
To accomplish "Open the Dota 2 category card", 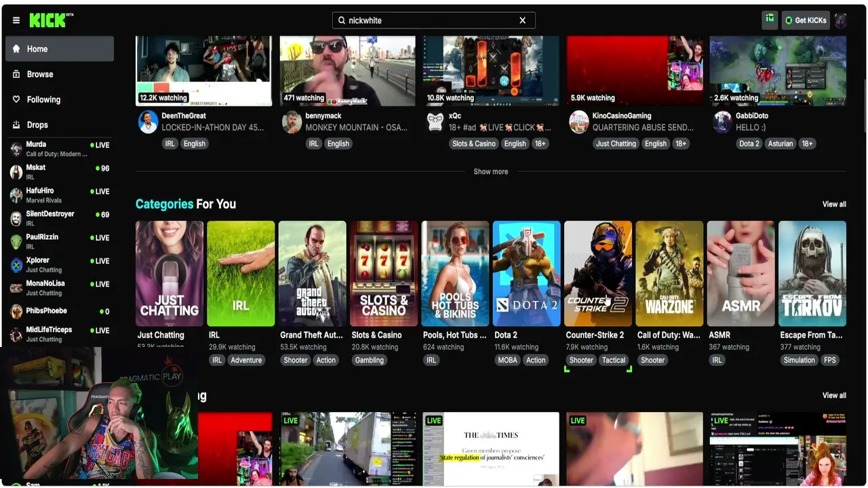I will [x=527, y=273].
